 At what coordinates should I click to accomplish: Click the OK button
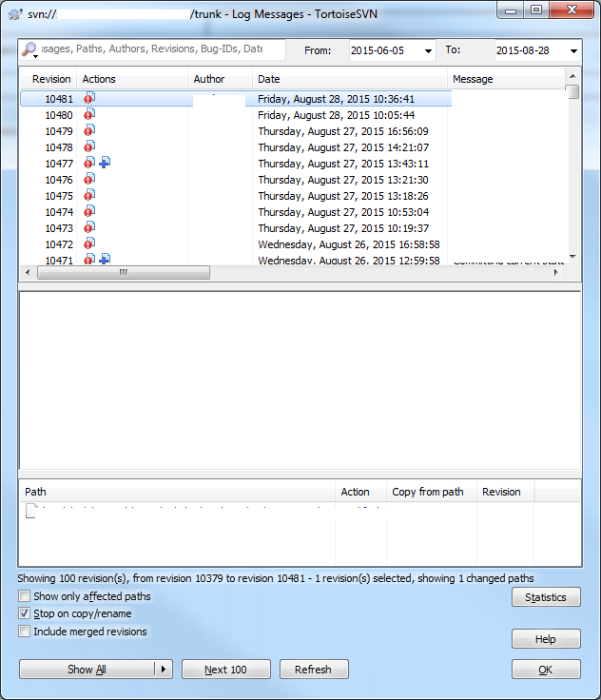(x=546, y=670)
